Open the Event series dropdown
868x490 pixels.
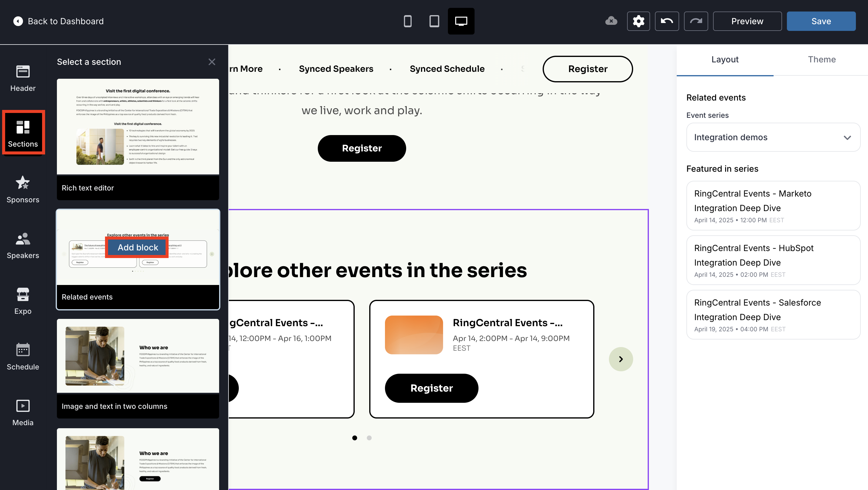click(x=773, y=137)
